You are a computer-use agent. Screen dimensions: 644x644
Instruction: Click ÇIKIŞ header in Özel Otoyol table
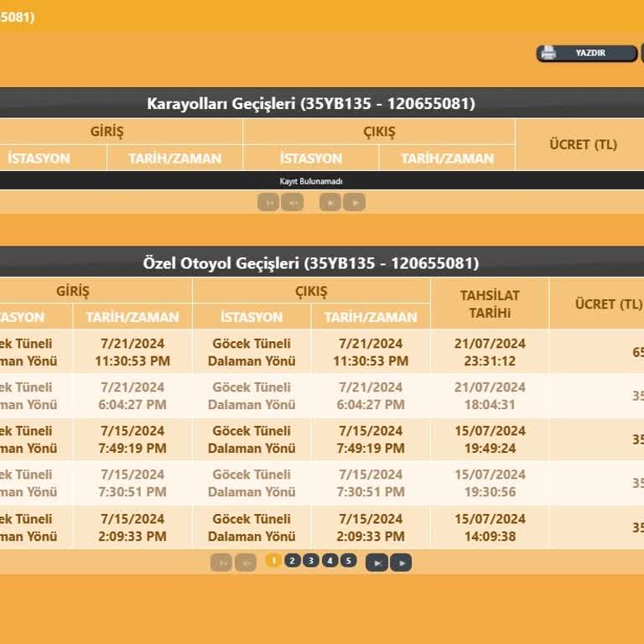[311, 291]
